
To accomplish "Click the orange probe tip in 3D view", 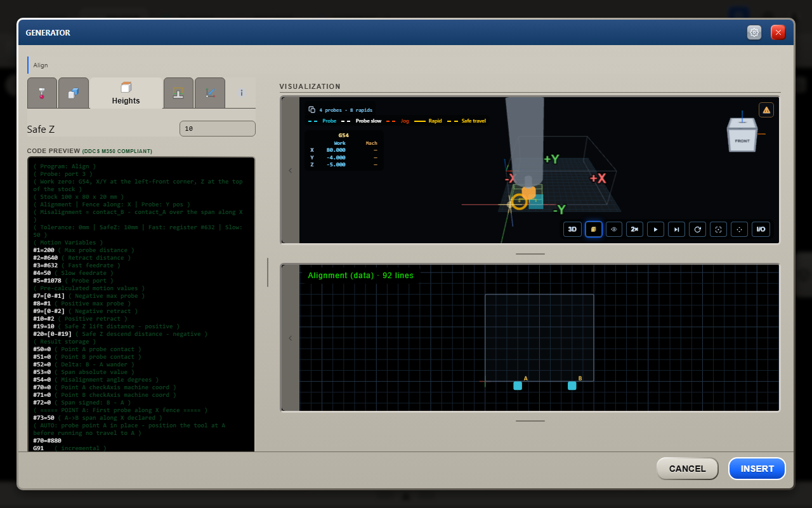I will [528, 192].
